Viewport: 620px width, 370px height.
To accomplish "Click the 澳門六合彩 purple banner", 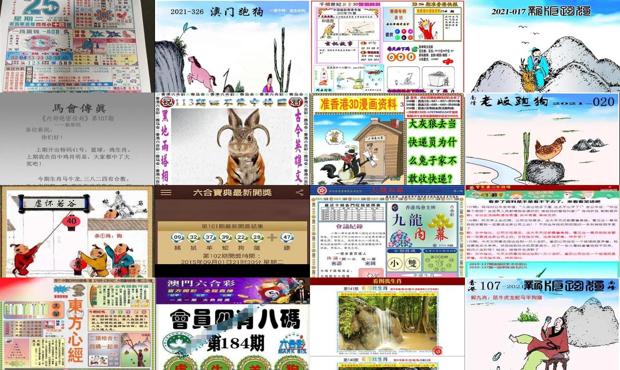I will click(232, 291).
